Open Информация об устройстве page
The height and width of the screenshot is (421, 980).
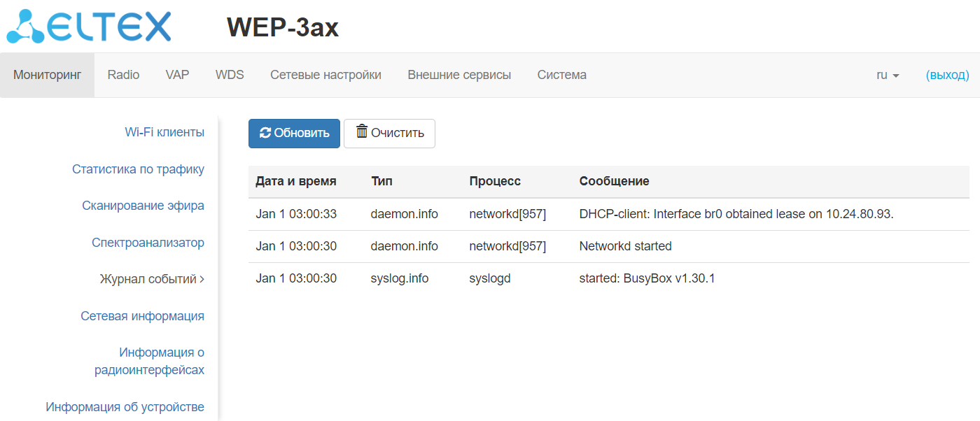[125, 407]
